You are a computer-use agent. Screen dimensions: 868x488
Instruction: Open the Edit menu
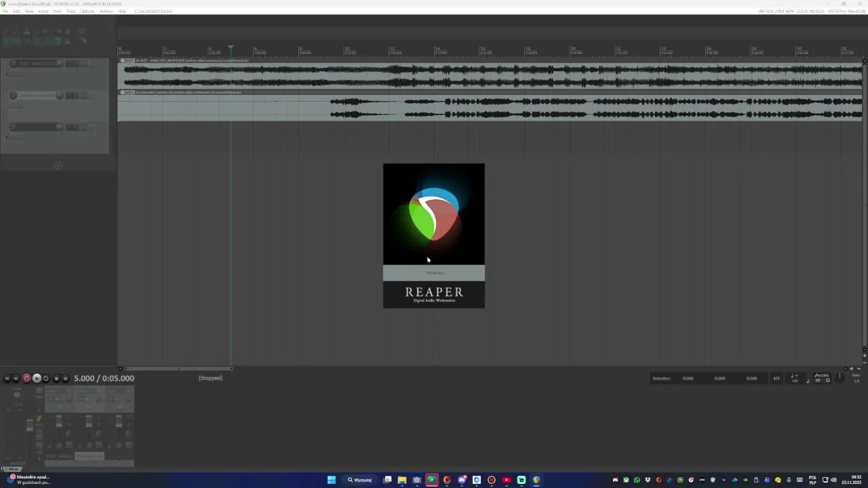coord(17,12)
